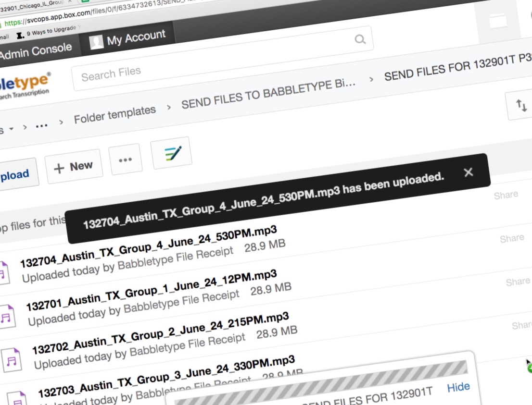Open the Admin Console tab
The width and height of the screenshot is (532, 405).
click(x=36, y=51)
